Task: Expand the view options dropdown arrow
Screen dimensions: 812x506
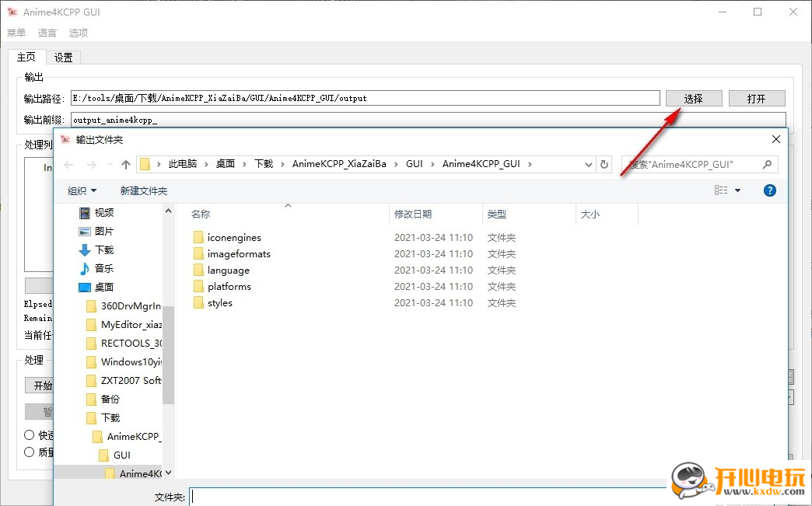Action: 737,190
